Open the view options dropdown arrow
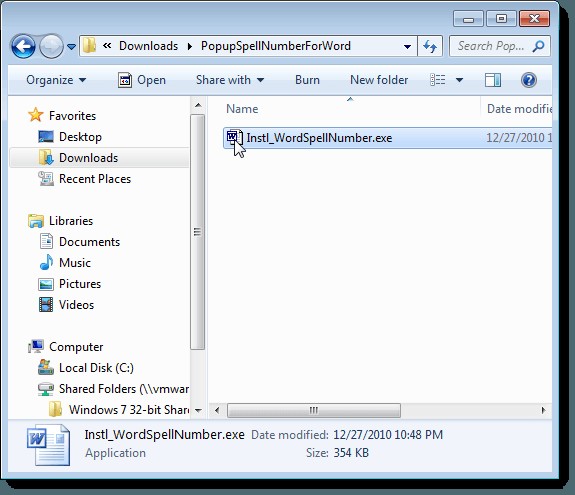575x495 pixels. (x=459, y=80)
